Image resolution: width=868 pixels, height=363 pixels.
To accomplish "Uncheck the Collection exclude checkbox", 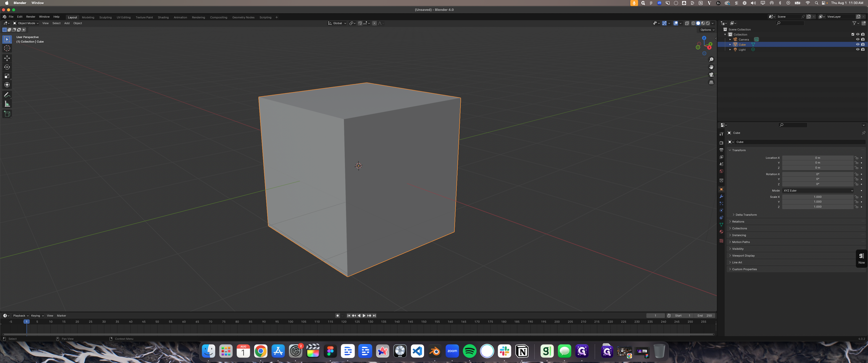I will (853, 34).
